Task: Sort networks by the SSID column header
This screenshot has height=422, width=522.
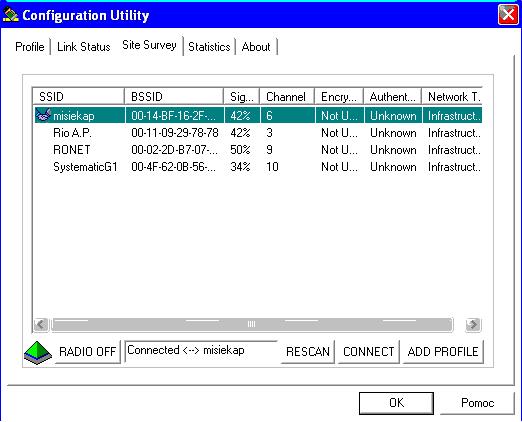Action: click(78, 97)
